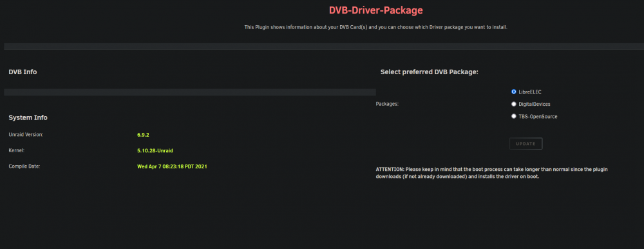Click the Unraid Version: label
This screenshot has height=249, width=644.
click(26, 135)
